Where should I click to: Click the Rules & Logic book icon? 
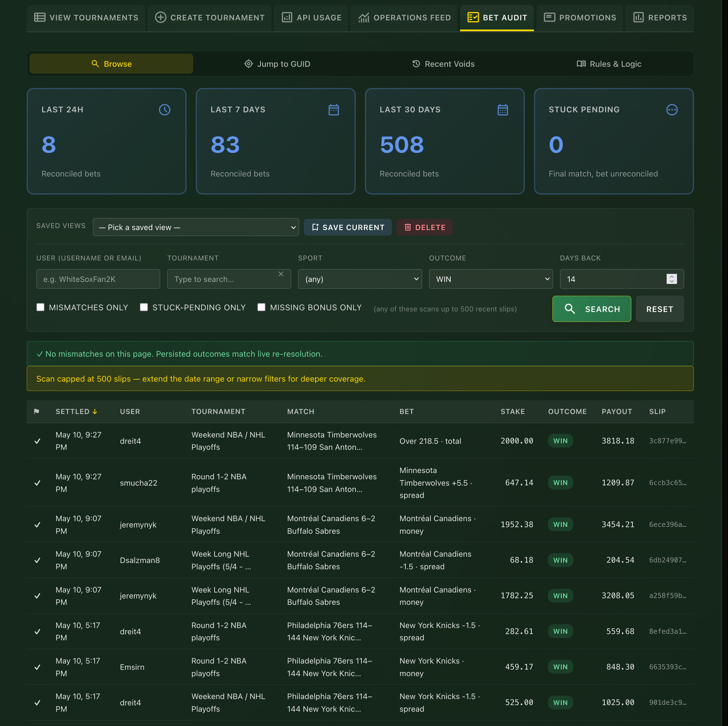click(582, 64)
